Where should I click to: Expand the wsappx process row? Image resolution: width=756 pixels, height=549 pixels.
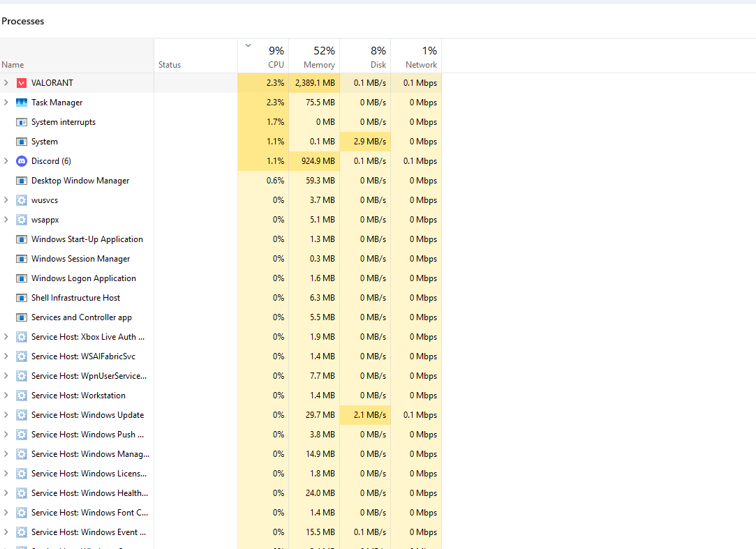[x=6, y=219]
